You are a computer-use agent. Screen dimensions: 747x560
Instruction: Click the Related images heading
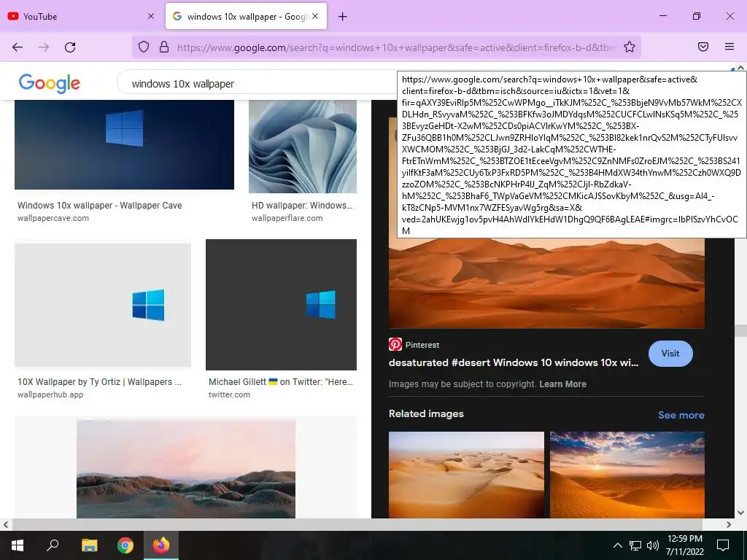coord(426,414)
